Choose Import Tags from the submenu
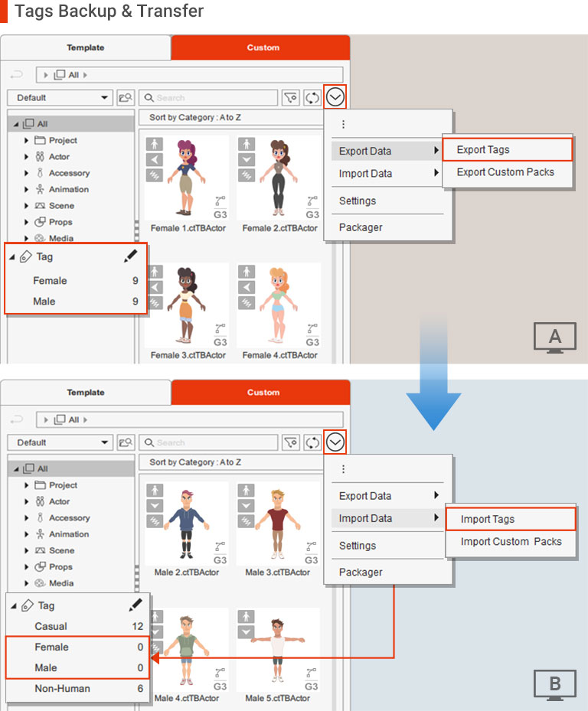This screenshot has width=588, height=711. coord(509,519)
